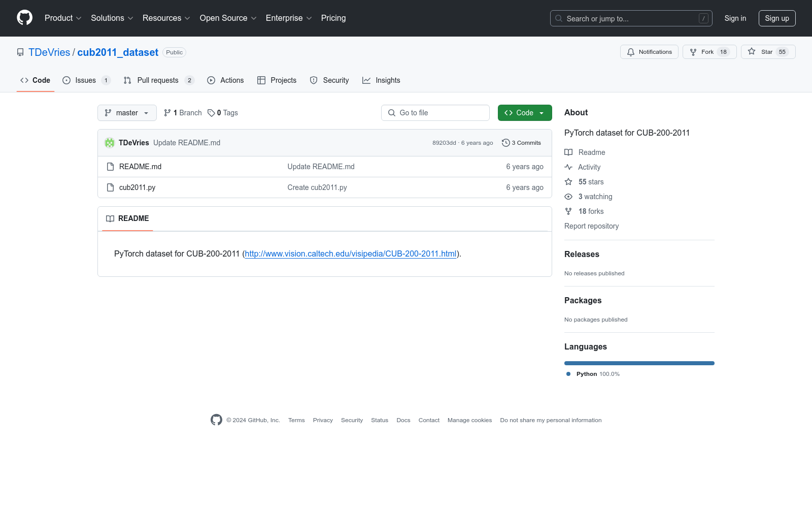Open Update README.md commit in README.md row

(321, 167)
